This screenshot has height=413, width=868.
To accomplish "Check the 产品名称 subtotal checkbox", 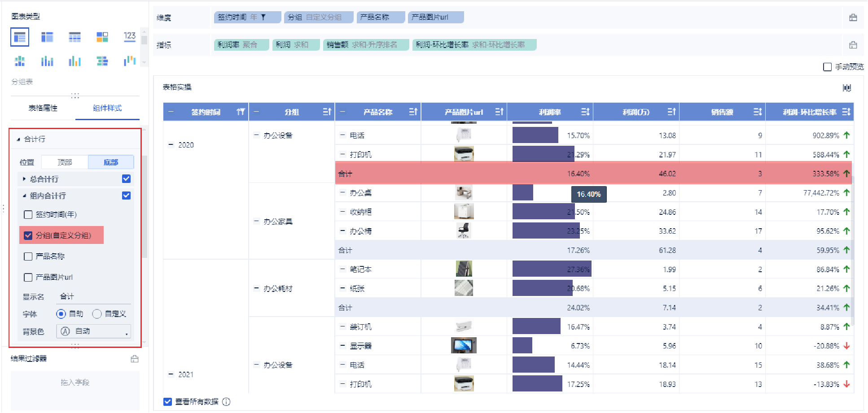I will point(28,256).
